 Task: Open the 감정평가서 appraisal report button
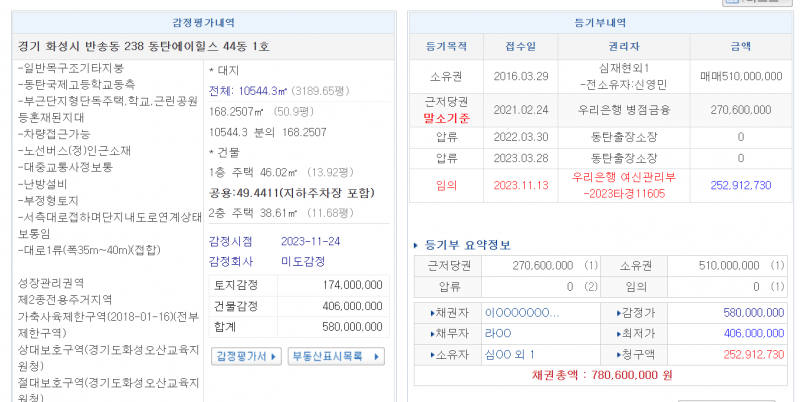tap(245, 356)
